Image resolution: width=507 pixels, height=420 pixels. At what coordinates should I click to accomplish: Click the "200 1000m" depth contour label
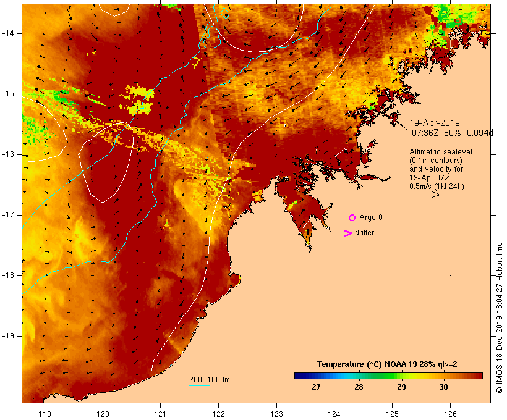click(x=210, y=380)
